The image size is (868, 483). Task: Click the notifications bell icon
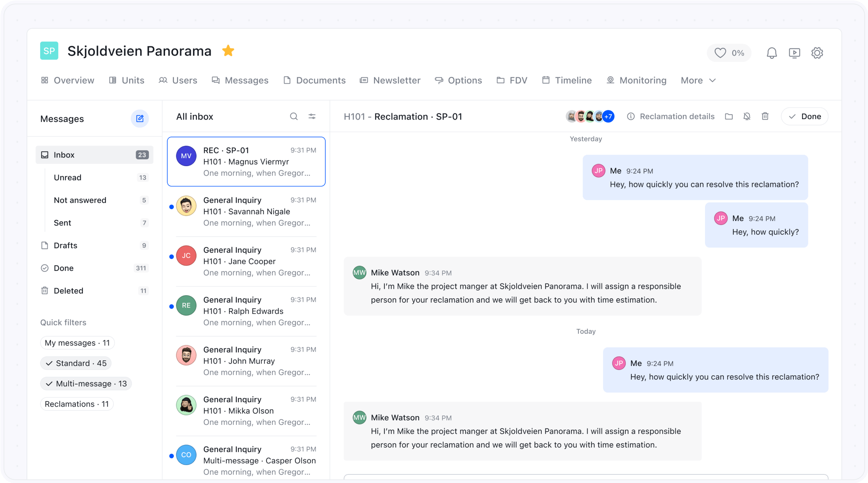(x=771, y=53)
